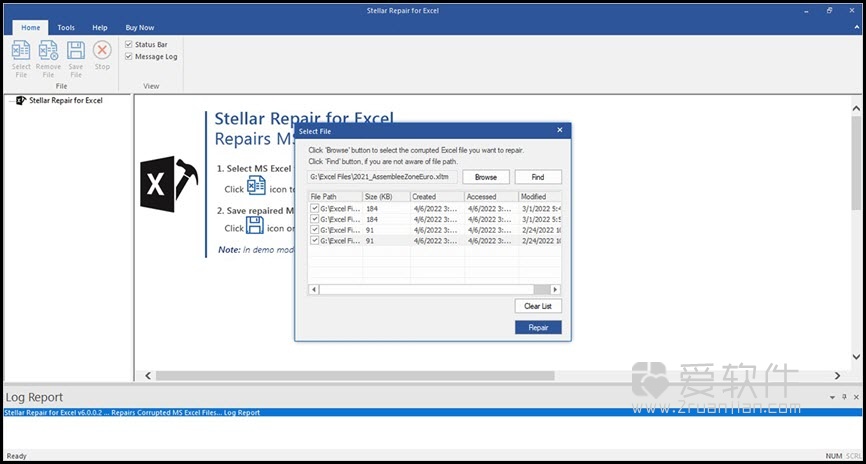The width and height of the screenshot is (866, 464).
Task: Click the cell showing 3/1/2022 5:5
Action: (541, 219)
